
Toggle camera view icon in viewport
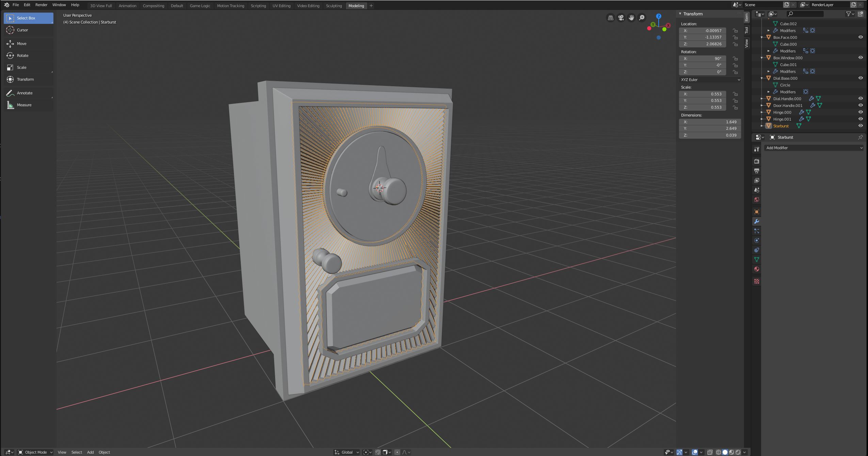[x=621, y=18]
